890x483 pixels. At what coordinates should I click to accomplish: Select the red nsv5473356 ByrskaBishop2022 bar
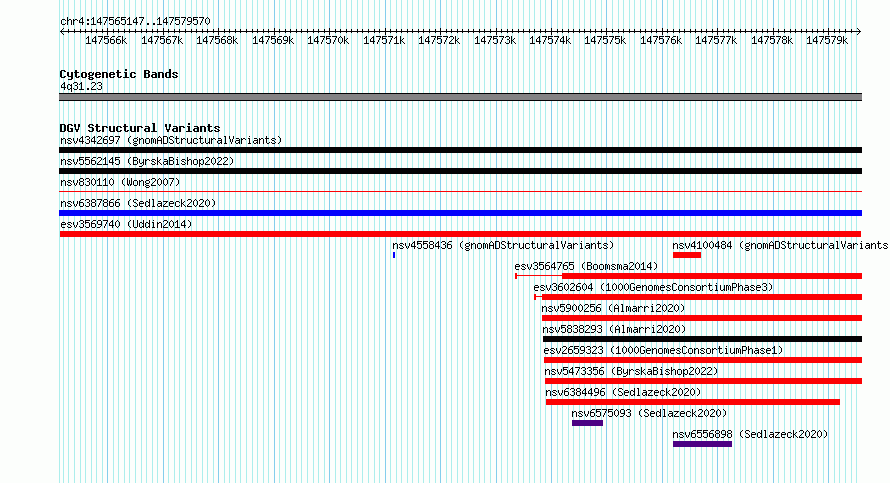[703, 381]
